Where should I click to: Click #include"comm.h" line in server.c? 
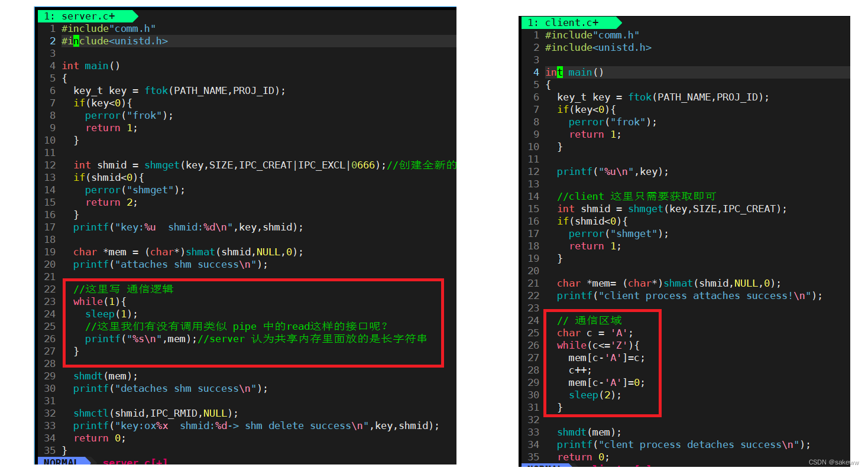click(x=109, y=28)
